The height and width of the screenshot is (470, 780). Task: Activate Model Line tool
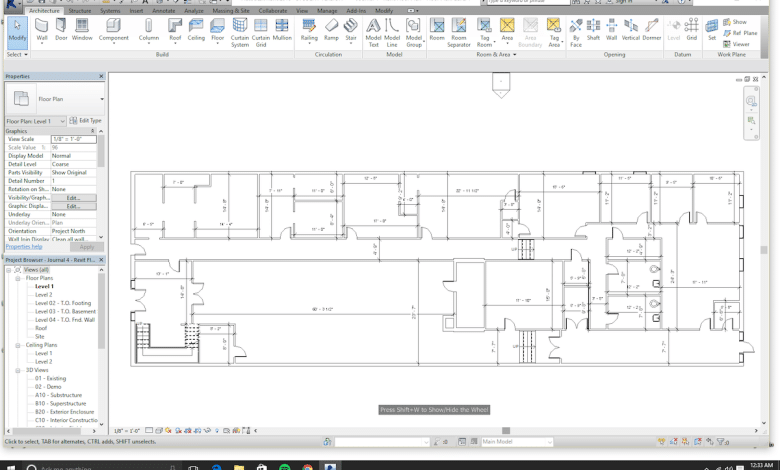[392, 33]
